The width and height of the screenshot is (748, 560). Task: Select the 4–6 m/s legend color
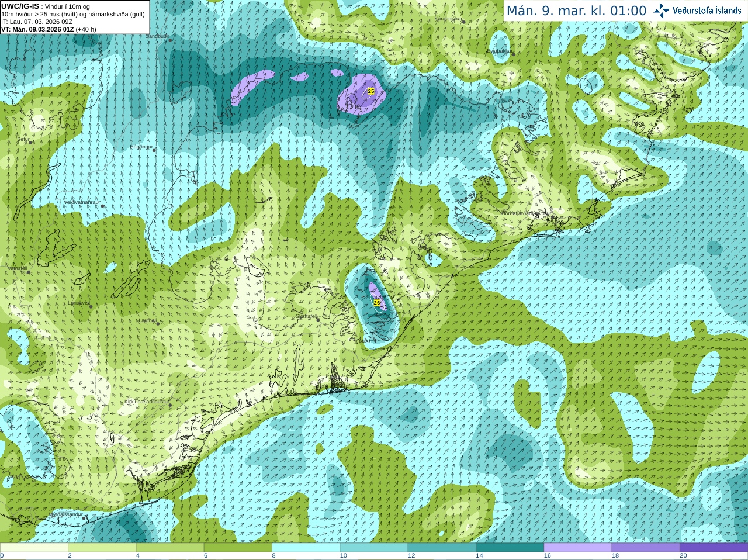170,548
